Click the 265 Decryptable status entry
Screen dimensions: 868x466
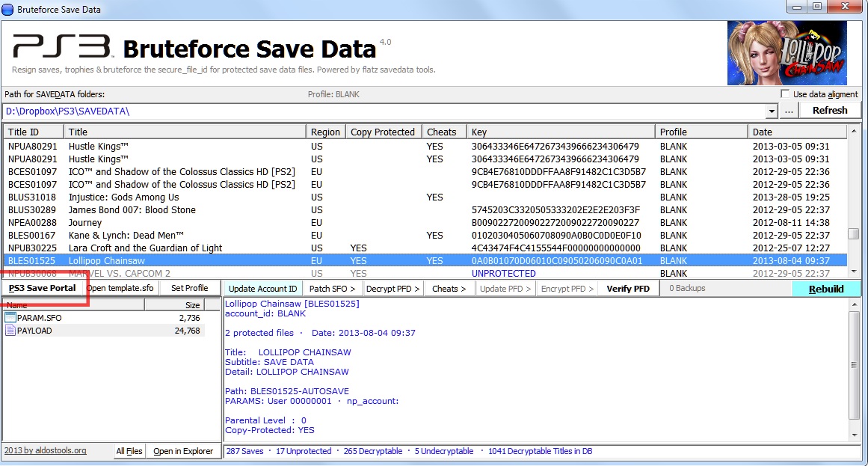[x=372, y=451]
